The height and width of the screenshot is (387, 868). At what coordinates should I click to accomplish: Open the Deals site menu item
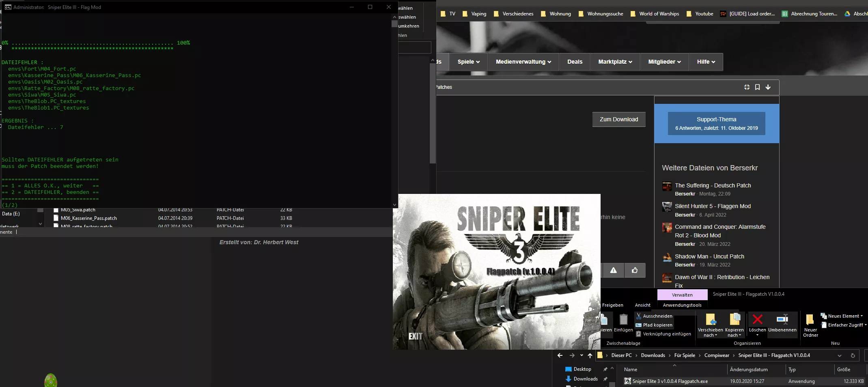click(575, 62)
